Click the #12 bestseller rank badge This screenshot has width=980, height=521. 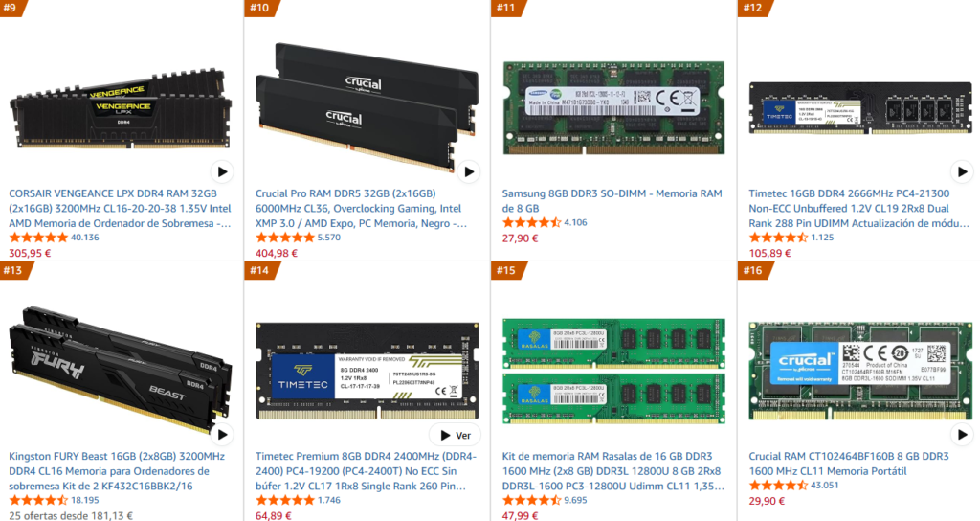[x=754, y=8]
